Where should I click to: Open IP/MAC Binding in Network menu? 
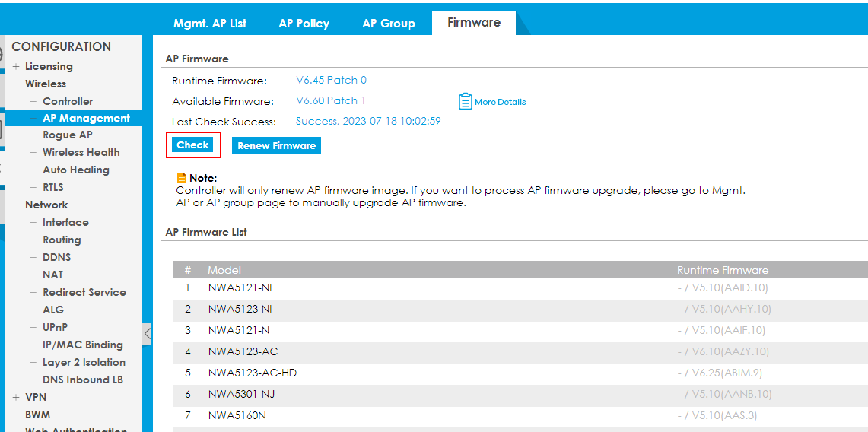click(x=82, y=345)
